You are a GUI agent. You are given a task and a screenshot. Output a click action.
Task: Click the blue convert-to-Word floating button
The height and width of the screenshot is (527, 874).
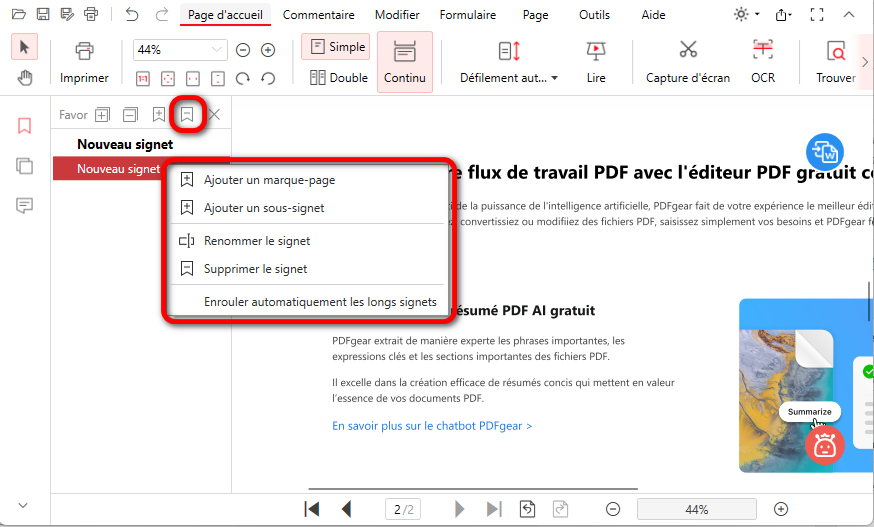pyautogui.click(x=824, y=152)
